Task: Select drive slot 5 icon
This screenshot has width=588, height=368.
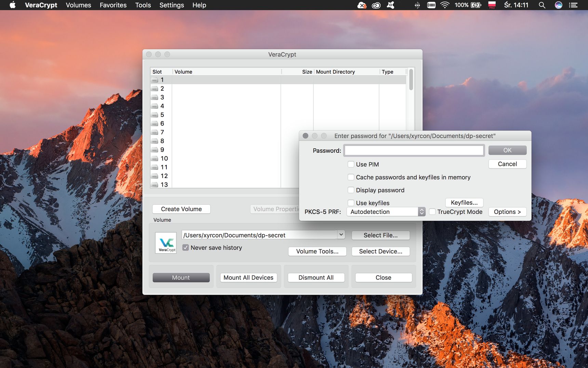Action: pyautogui.click(x=155, y=115)
